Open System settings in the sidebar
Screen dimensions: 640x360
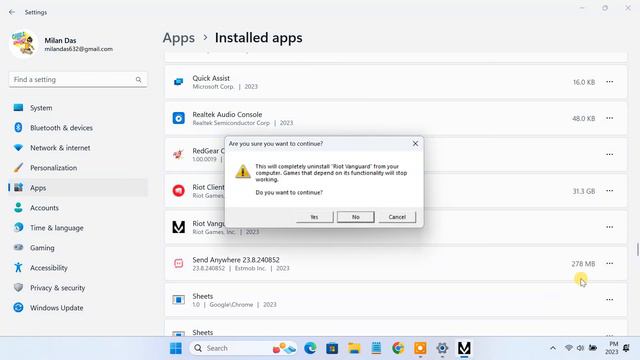(78, 108)
